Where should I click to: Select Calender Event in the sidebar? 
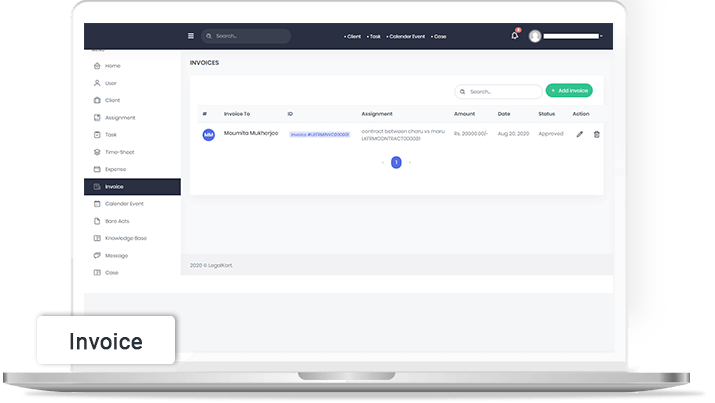124,203
